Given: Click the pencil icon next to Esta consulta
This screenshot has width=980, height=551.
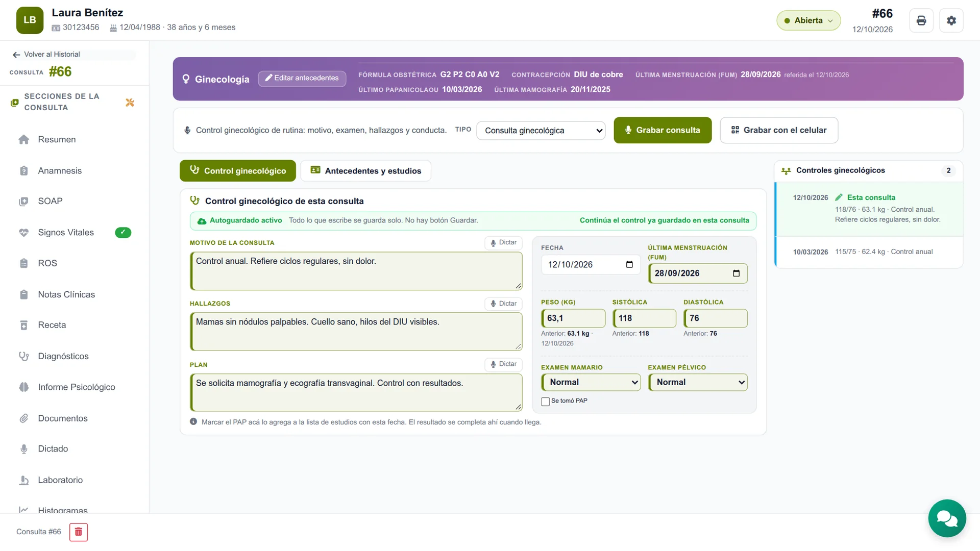Looking at the screenshot, I should [x=839, y=197].
